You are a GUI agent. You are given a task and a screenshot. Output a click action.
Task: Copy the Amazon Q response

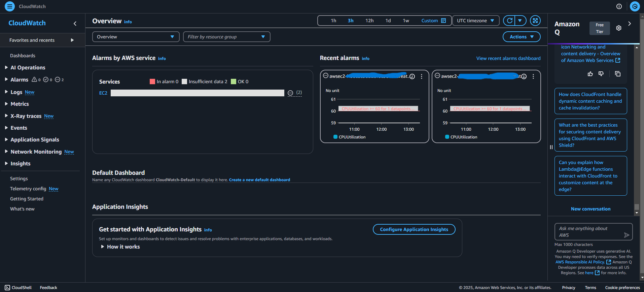coord(618,74)
